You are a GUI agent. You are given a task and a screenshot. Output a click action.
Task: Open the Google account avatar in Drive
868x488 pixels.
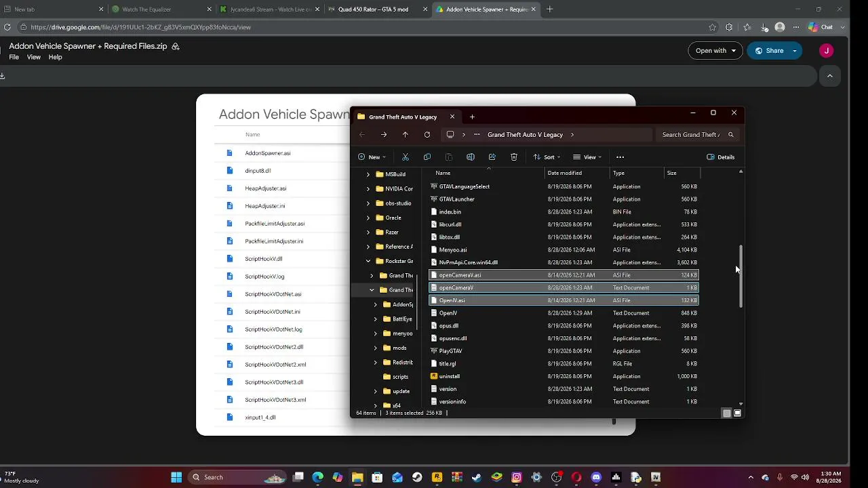[x=826, y=50]
